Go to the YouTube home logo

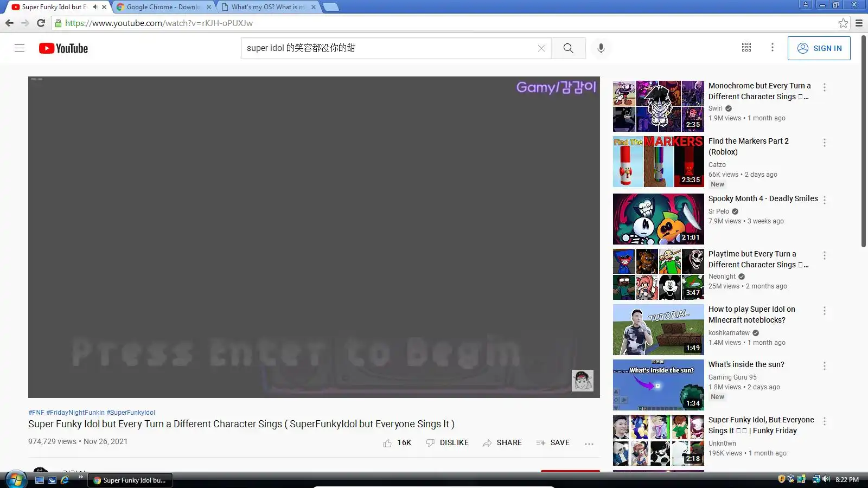63,48
